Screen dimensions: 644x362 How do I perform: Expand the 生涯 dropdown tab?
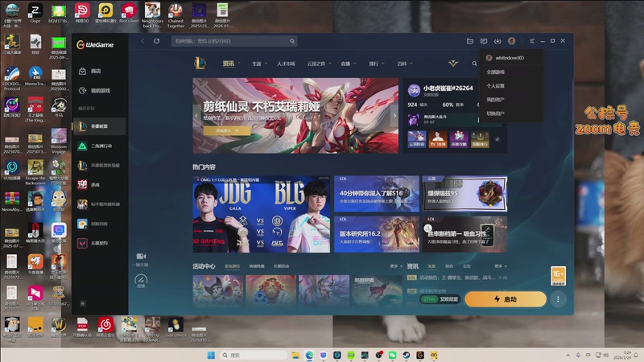[x=259, y=64]
